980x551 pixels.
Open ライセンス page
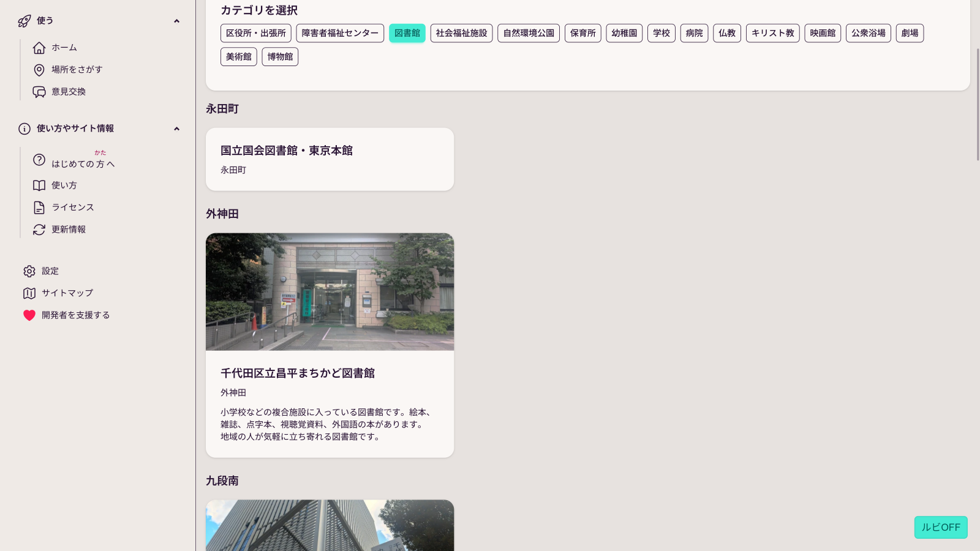(73, 208)
